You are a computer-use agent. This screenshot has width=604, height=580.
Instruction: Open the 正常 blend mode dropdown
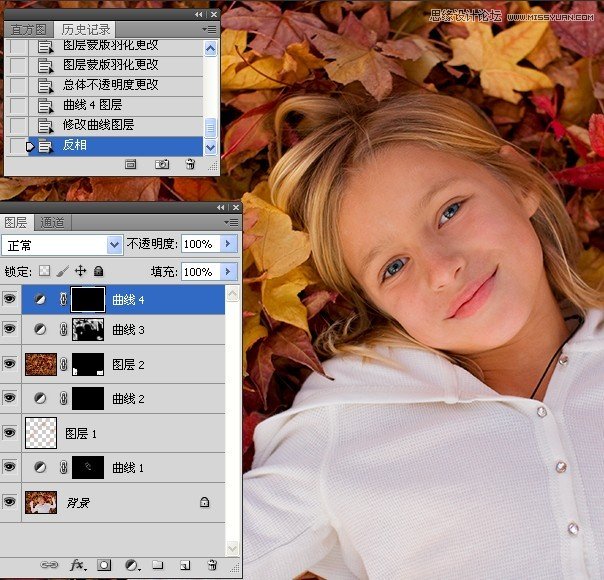62,245
